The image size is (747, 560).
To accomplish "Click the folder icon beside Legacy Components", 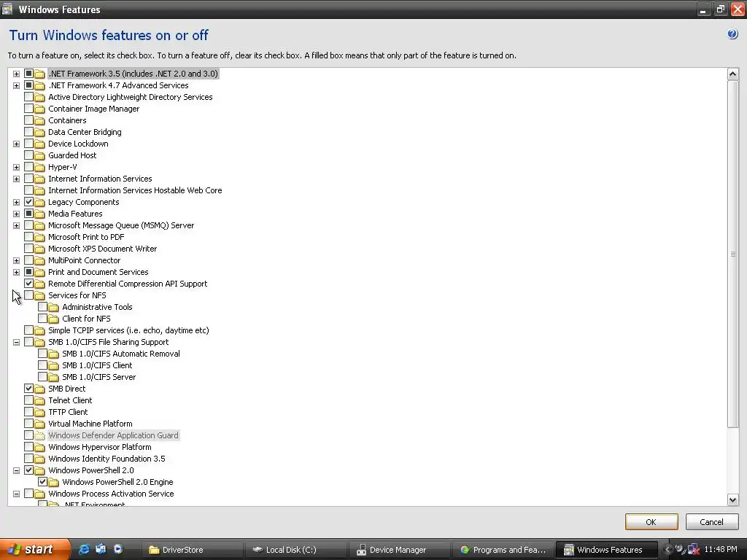I will (x=39, y=203).
